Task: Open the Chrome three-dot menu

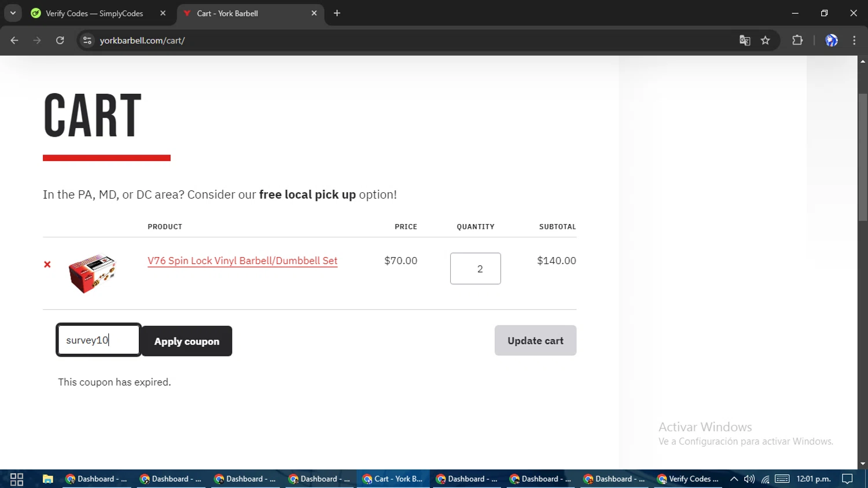Action: pos(854,41)
